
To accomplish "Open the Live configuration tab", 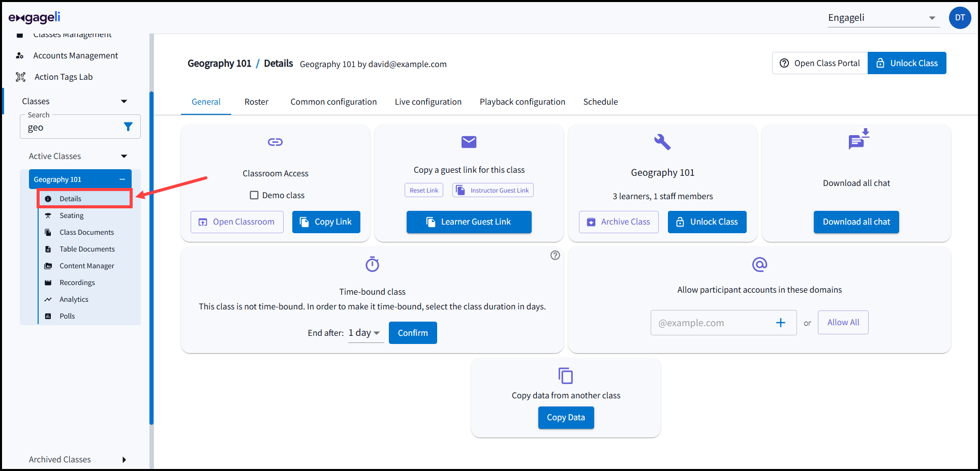I will tap(428, 102).
